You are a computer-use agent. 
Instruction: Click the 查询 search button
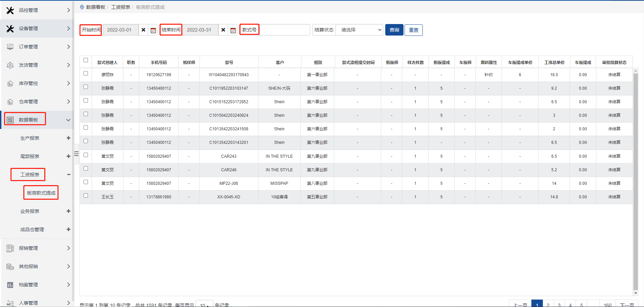(394, 30)
